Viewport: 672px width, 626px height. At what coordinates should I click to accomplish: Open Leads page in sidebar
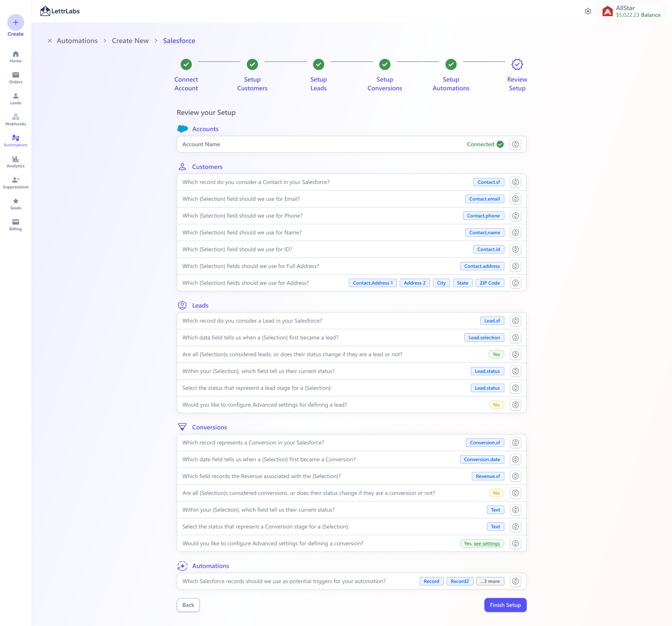[15, 99]
